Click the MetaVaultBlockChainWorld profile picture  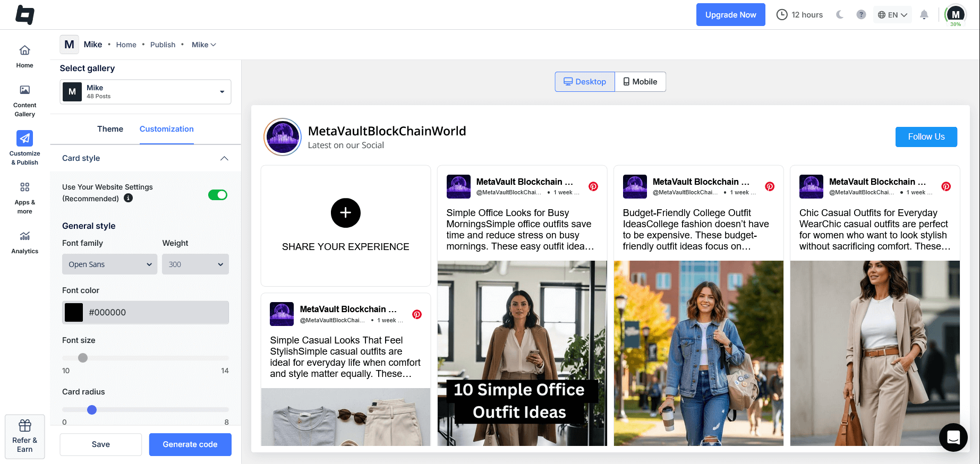coord(283,137)
